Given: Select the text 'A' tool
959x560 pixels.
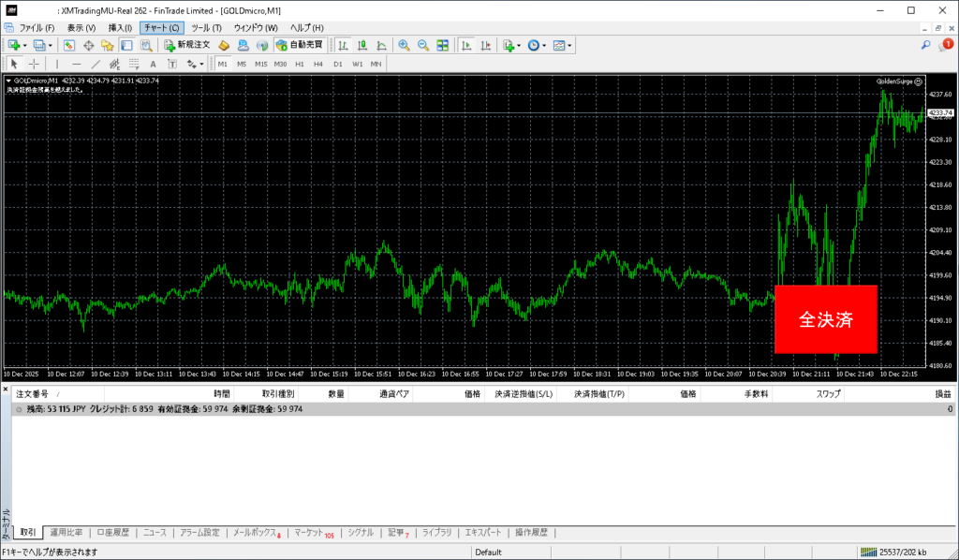Looking at the screenshot, I should tap(153, 64).
